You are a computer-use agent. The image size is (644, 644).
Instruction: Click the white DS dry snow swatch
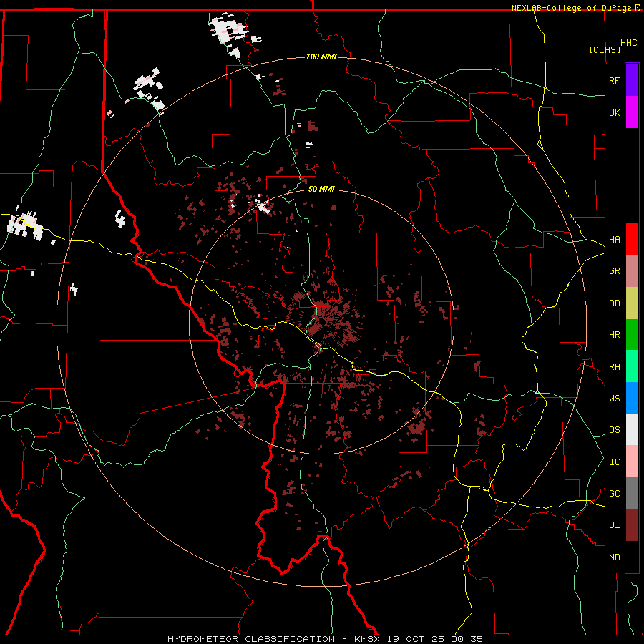[632, 429]
